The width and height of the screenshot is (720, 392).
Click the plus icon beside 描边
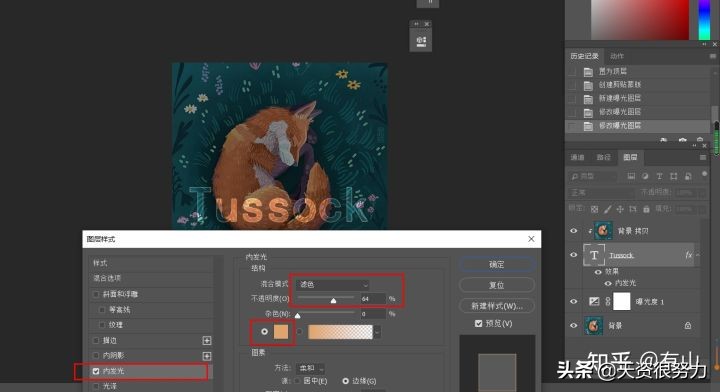pos(207,340)
